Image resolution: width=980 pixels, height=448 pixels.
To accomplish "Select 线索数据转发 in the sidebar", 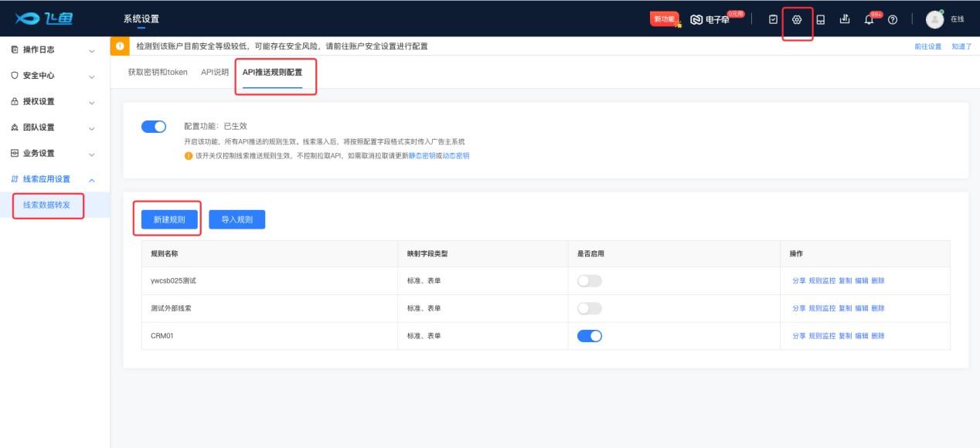I will [x=46, y=205].
